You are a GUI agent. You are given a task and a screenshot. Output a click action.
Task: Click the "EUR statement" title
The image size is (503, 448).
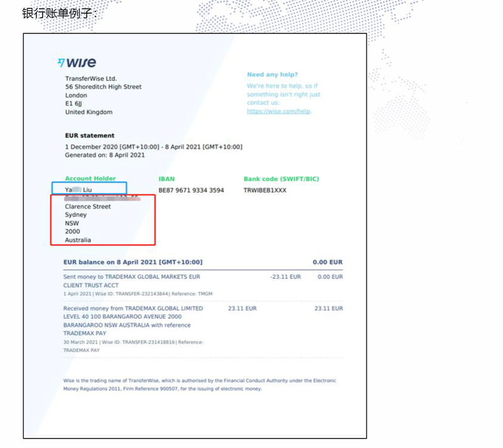pos(89,135)
